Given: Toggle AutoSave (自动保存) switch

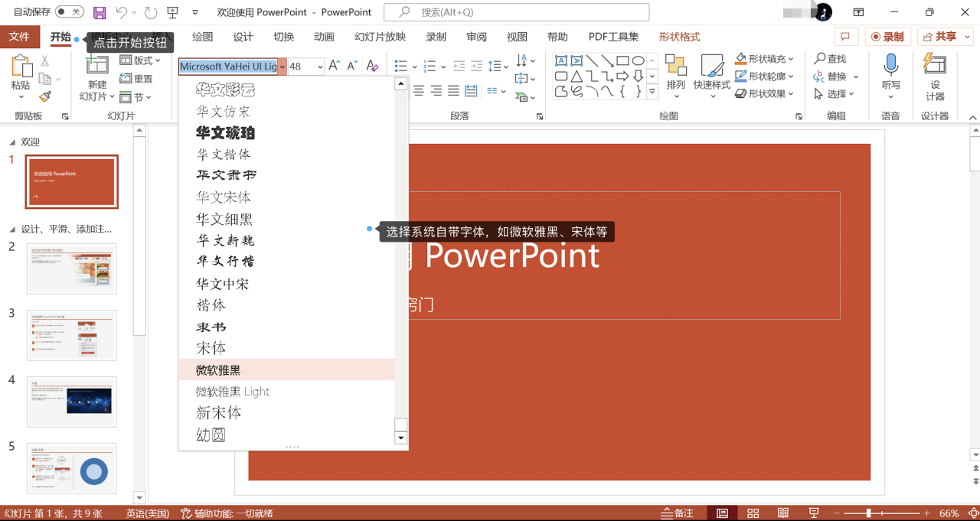Looking at the screenshot, I should (x=70, y=12).
